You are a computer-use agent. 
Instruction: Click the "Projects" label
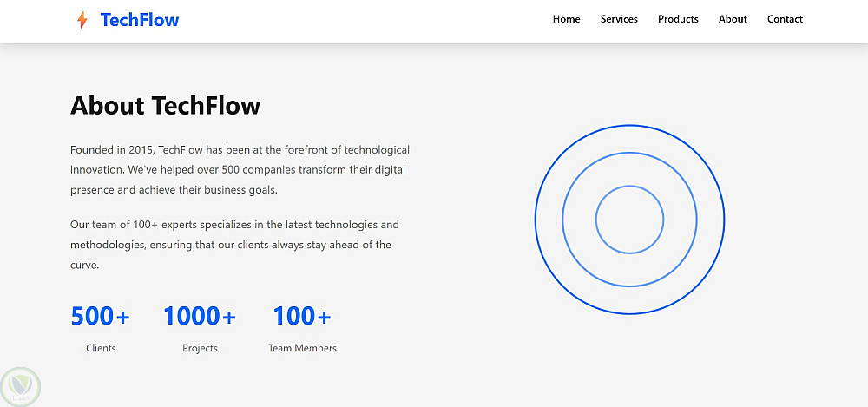tap(200, 348)
